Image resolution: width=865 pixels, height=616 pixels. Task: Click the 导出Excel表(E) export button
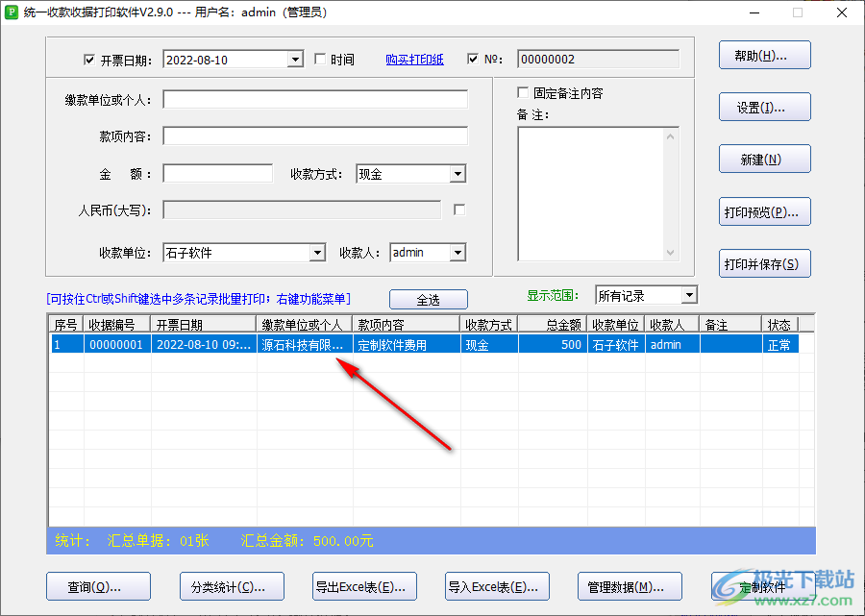point(364,586)
